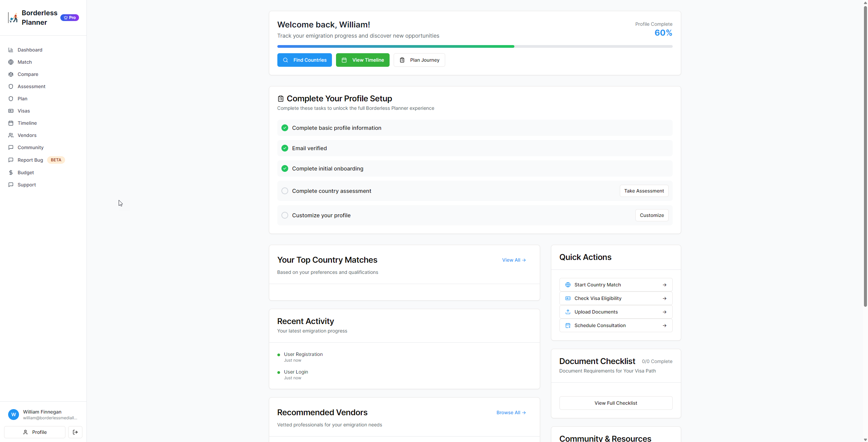This screenshot has height=442, width=868.
Task: Click the upload icon in Upload Documents
Action: (x=568, y=312)
